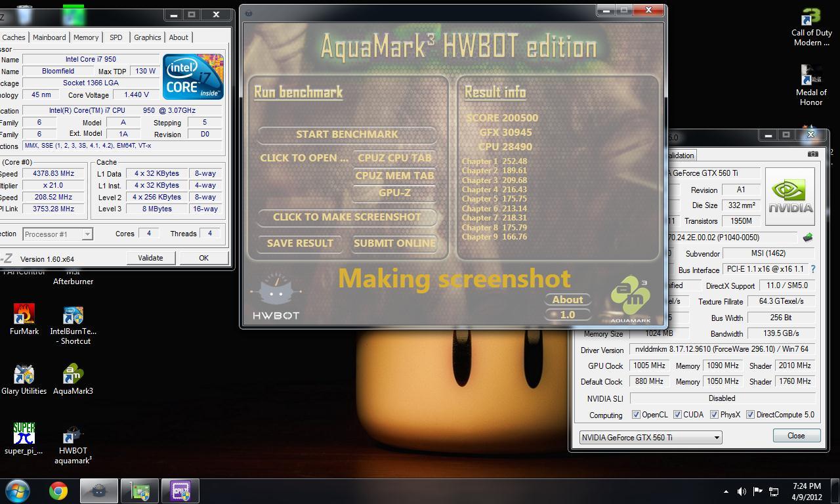The width and height of the screenshot is (840, 504).
Task: Open Glary Utilities desktop icon
Action: point(24,379)
